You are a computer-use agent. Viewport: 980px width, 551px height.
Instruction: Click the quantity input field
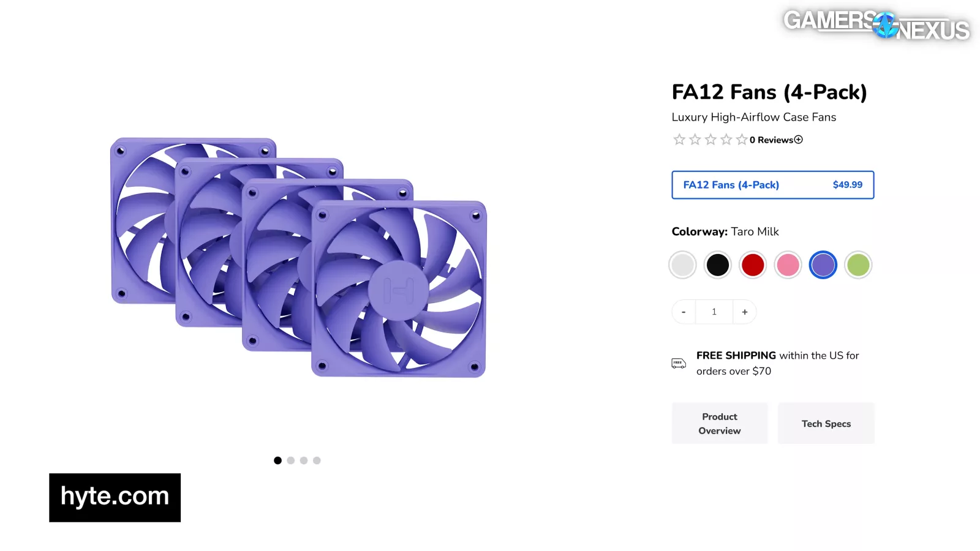pyautogui.click(x=714, y=312)
